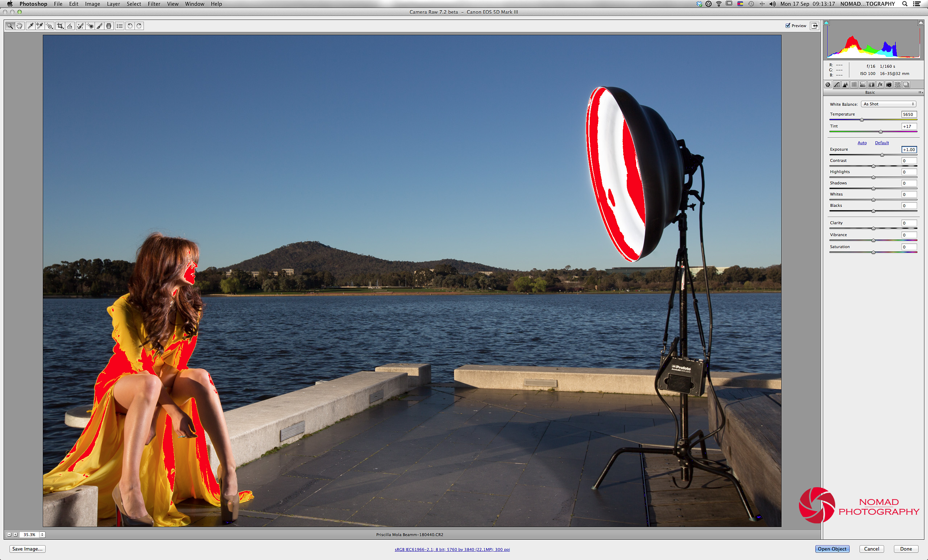Select the Straighten tool
928x560 pixels.
pyautogui.click(x=70, y=26)
